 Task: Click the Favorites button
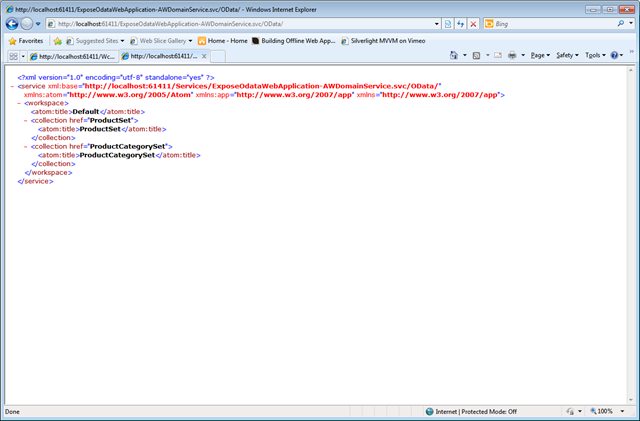[x=26, y=41]
